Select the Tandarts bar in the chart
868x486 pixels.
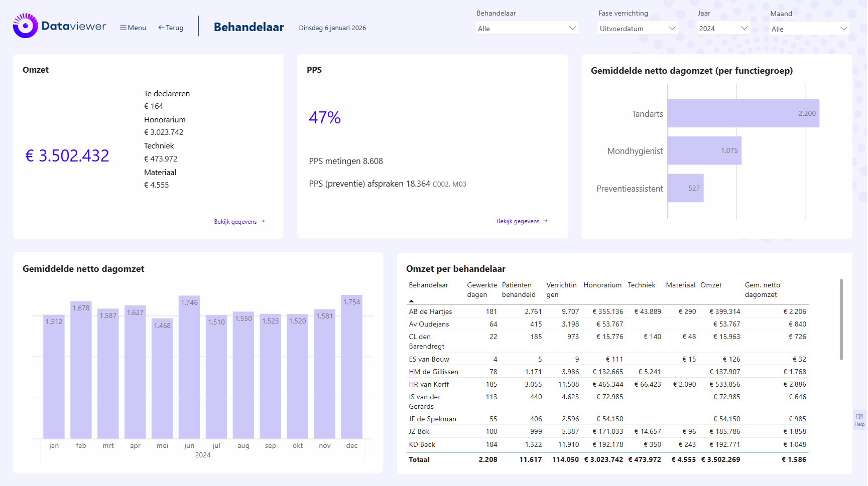pyautogui.click(x=742, y=113)
